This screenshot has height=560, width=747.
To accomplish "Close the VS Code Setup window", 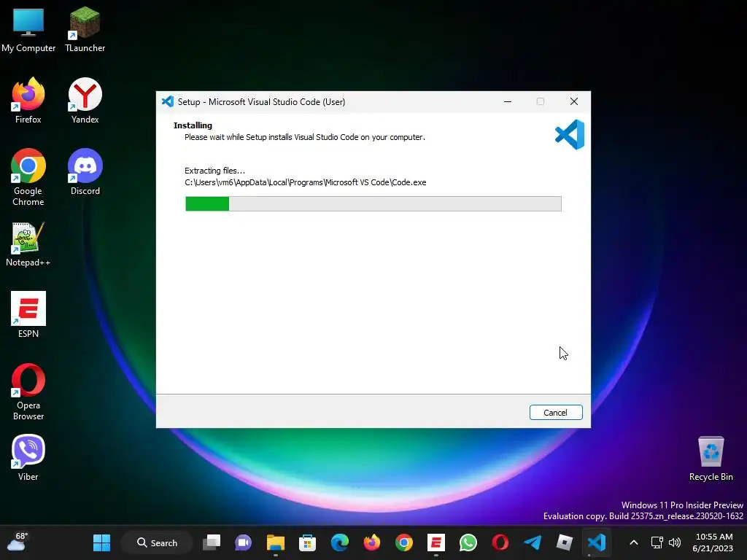I will coord(573,101).
